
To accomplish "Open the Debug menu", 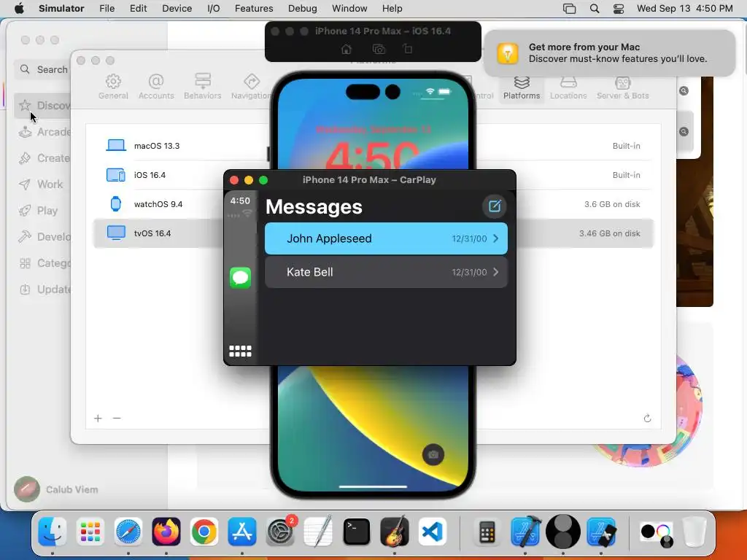I will pos(303,9).
